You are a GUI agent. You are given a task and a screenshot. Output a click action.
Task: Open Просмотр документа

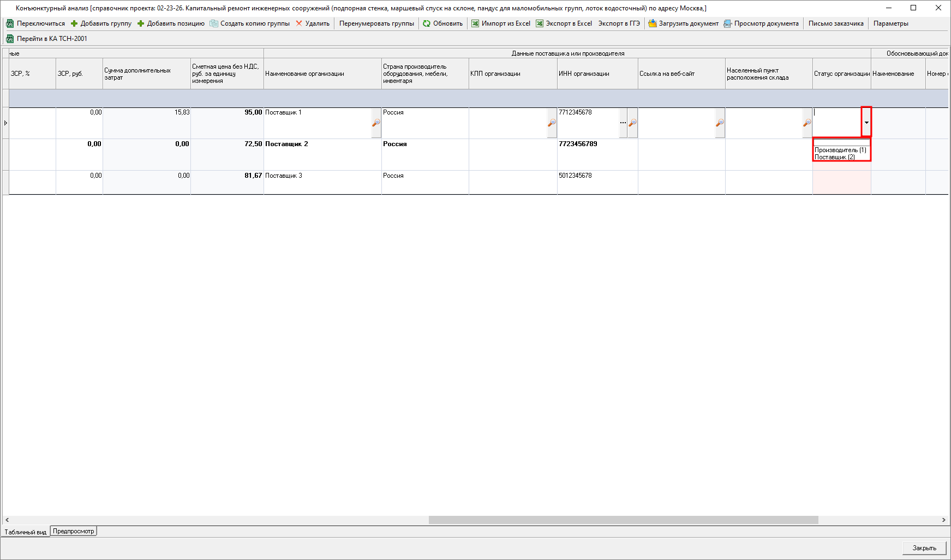761,23
